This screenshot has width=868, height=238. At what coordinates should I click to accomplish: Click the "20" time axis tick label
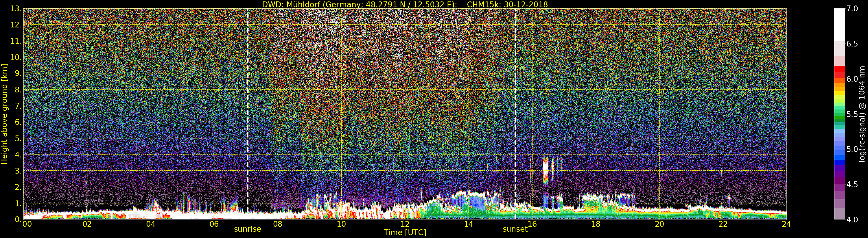[x=659, y=224]
